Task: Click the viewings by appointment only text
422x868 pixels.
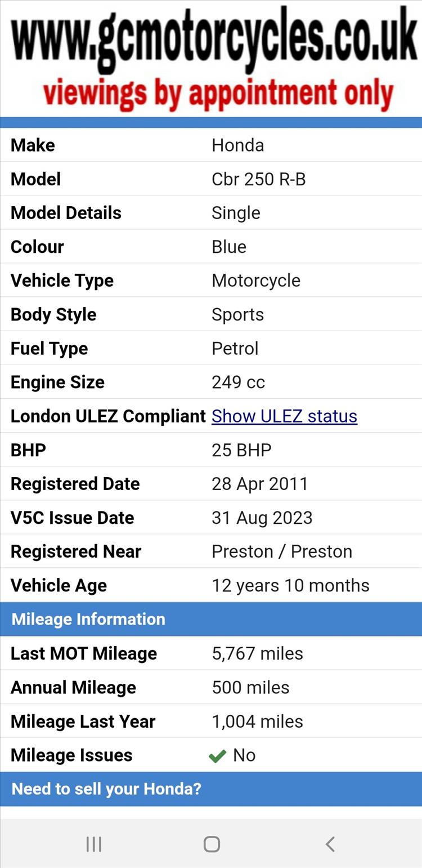Action: [x=218, y=94]
